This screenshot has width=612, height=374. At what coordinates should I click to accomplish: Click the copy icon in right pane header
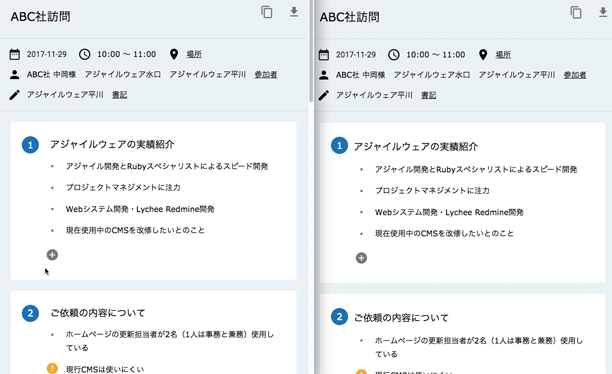[x=576, y=12]
